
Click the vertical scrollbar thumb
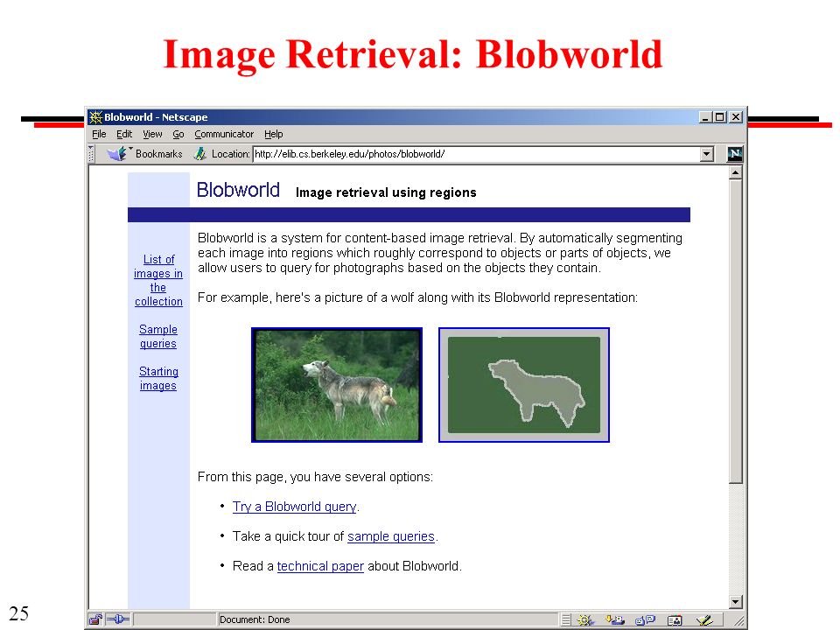tap(736, 331)
